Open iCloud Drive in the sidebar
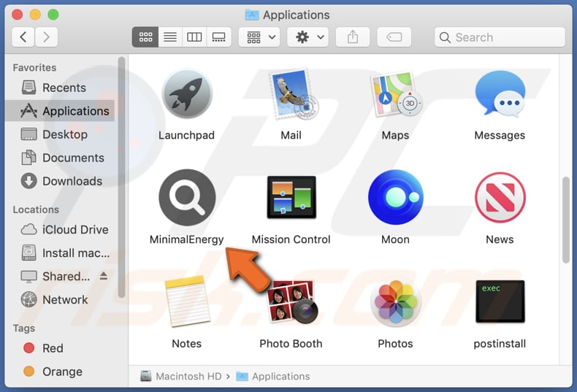 [x=61, y=230]
